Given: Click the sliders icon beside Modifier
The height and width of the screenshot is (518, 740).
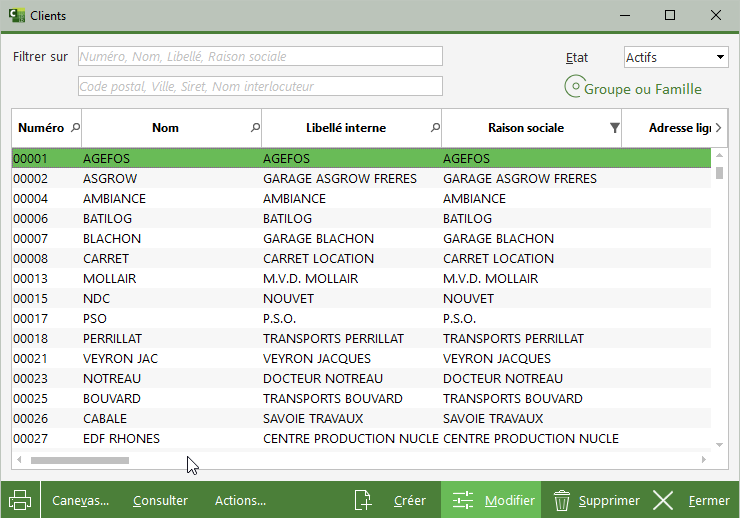Looking at the screenshot, I should (x=462, y=500).
